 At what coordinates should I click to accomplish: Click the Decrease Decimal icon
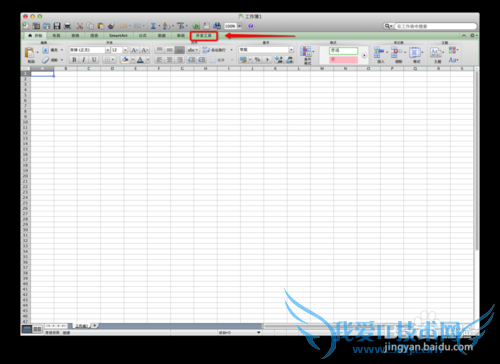[289, 60]
